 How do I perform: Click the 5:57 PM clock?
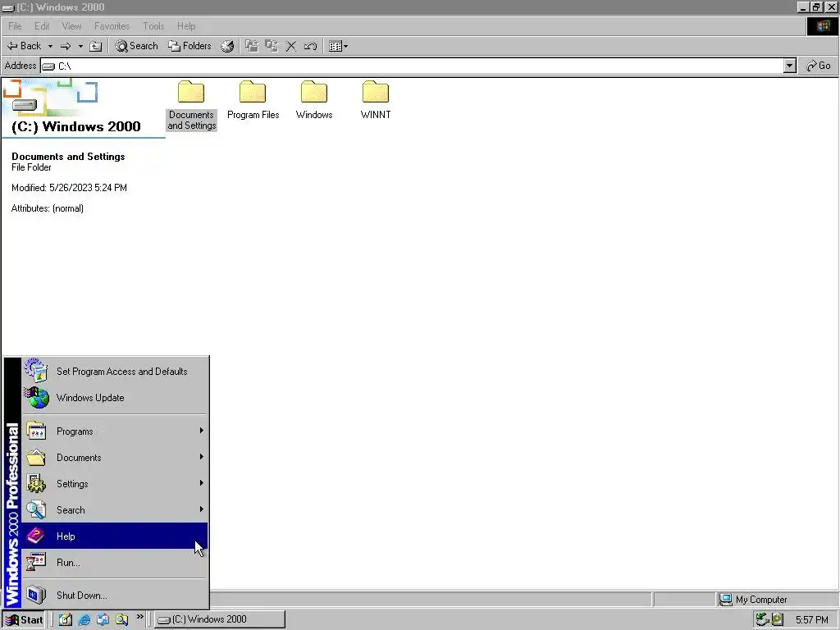pyautogui.click(x=811, y=620)
